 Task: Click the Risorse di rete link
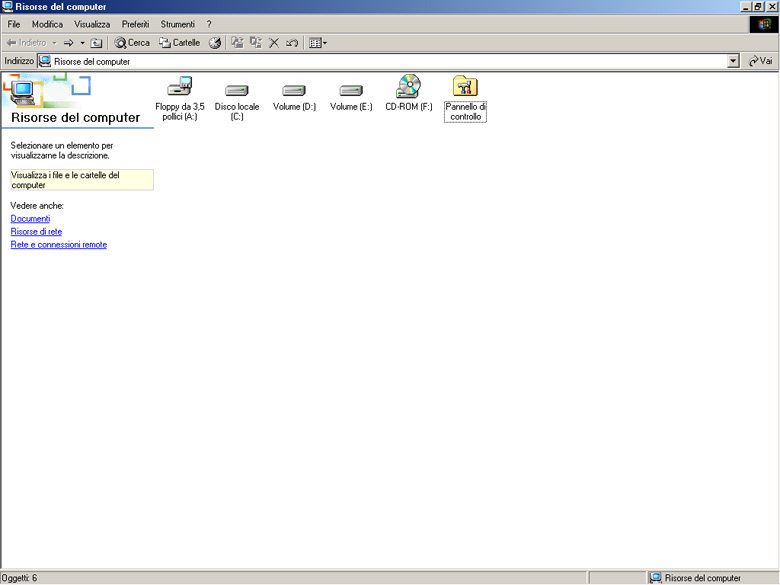[36, 231]
